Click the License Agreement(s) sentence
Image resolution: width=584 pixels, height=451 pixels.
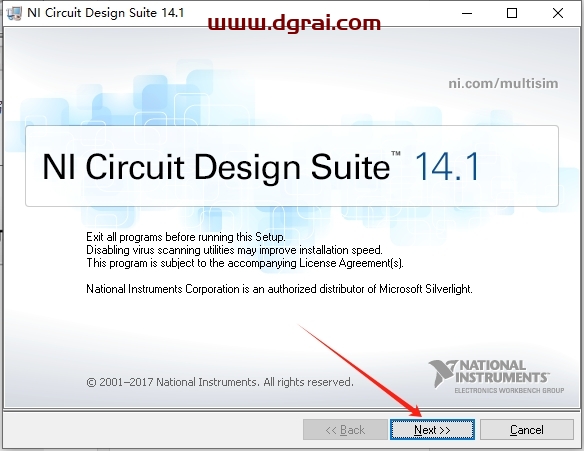click(x=245, y=263)
